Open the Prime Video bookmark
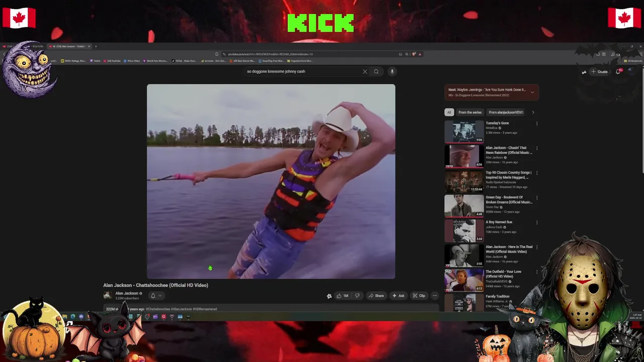Screen dimensions: 644x362 [x=132, y=61]
